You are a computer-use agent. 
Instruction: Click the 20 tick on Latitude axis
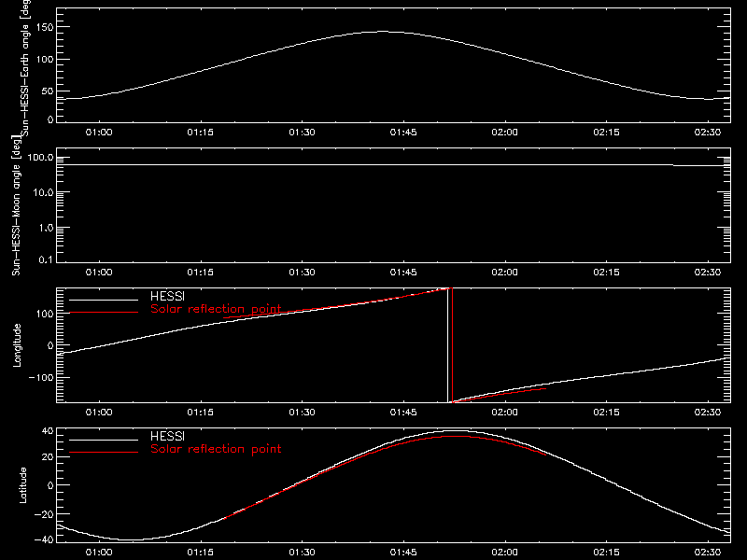pyautogui.click(x=48, y=456)
